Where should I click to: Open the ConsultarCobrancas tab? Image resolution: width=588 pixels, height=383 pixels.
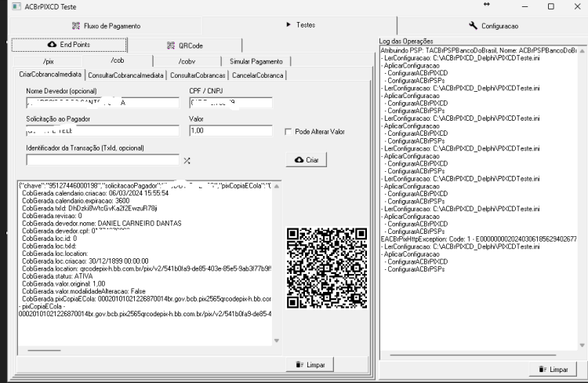(198, 75)
